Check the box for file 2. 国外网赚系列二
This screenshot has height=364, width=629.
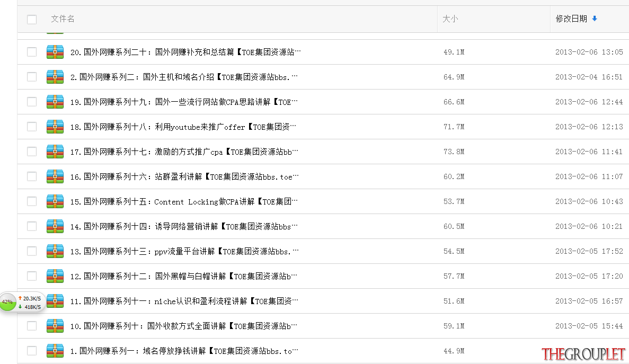tap(32, 77)
